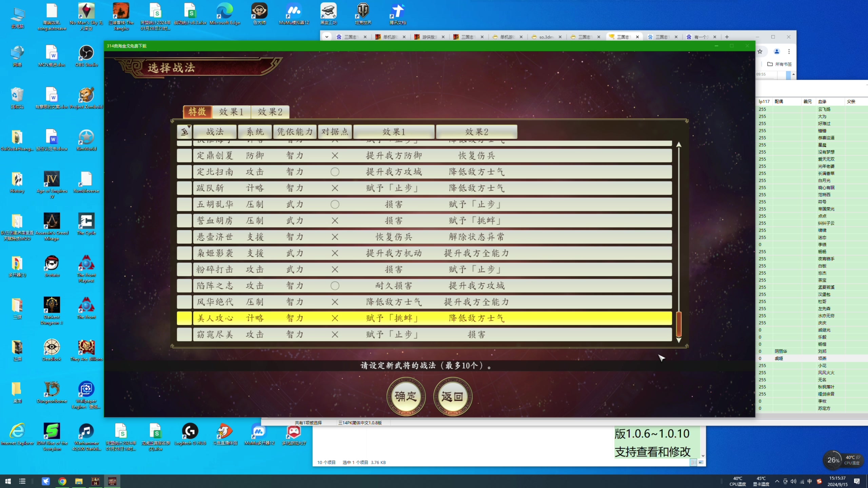Open Project Zomboid desktop shortcut
Viewport: 868px width, 488px height.
click(86, 98)
